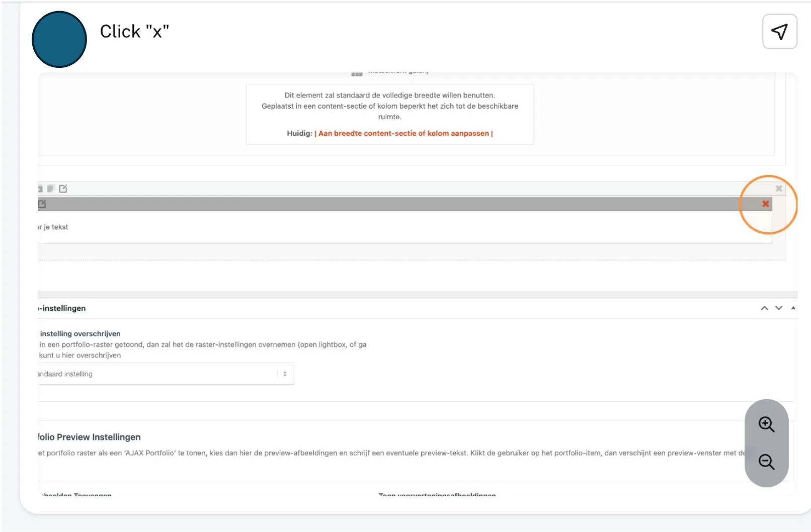Image resolution: width=811 pixels, height=532 pixels.
Task: Click the grey x in the upper bar
Action: tap(779, 189)
